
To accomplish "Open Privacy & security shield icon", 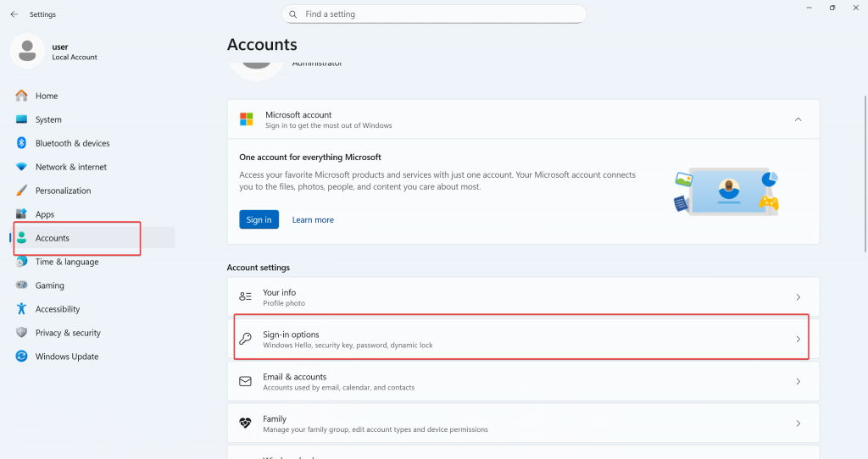I will (21, 333).
